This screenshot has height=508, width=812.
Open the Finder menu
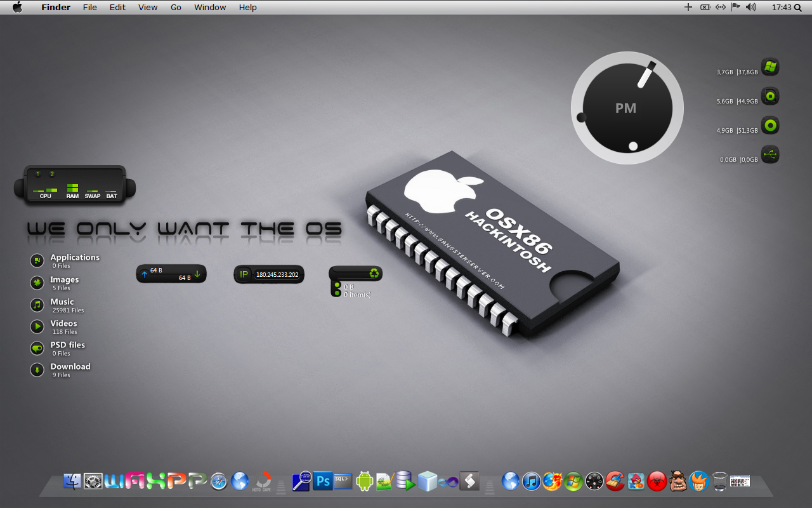56,7
